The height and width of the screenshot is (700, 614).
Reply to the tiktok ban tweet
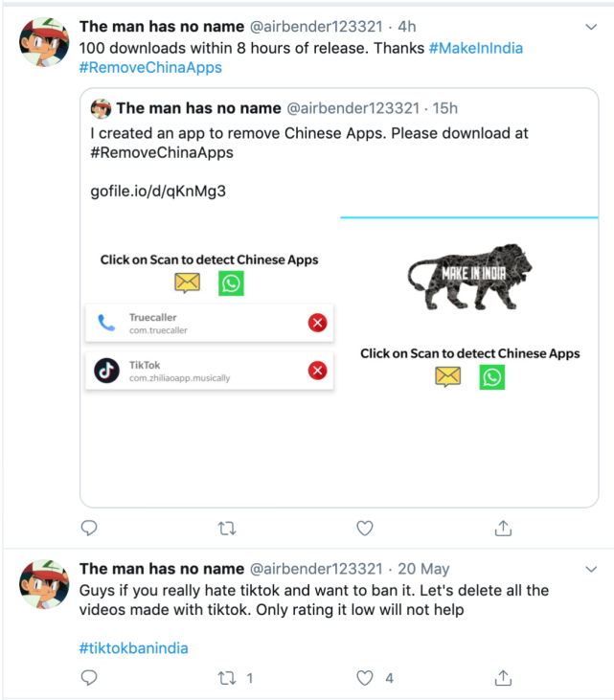click(x=89, y=678)
